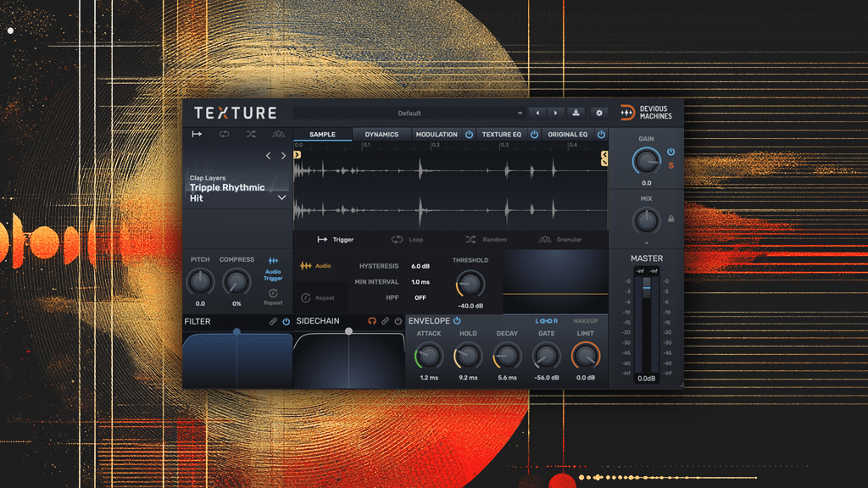Click the Filter link chain icon
The height and width of the screenshot is (488, 868).
pyautogui.click(x=273, y=321)
